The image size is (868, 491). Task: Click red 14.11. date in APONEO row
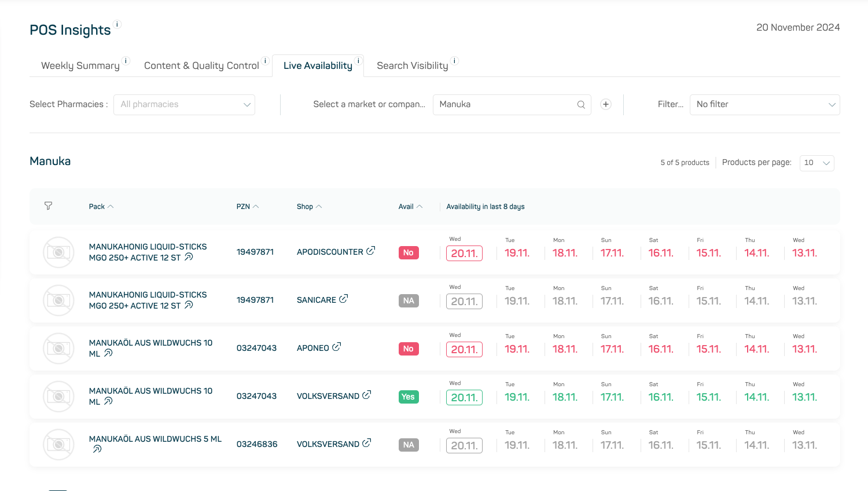coord(756,349)
